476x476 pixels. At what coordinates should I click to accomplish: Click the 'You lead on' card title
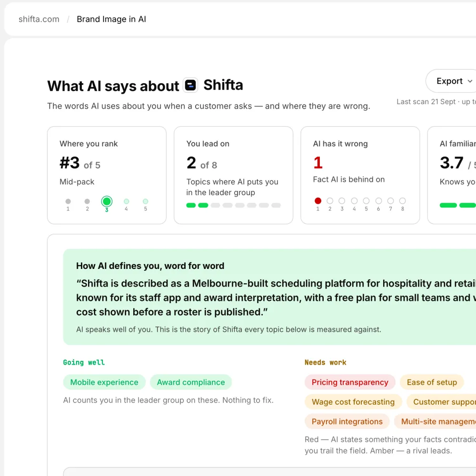[x=208, y=144]
